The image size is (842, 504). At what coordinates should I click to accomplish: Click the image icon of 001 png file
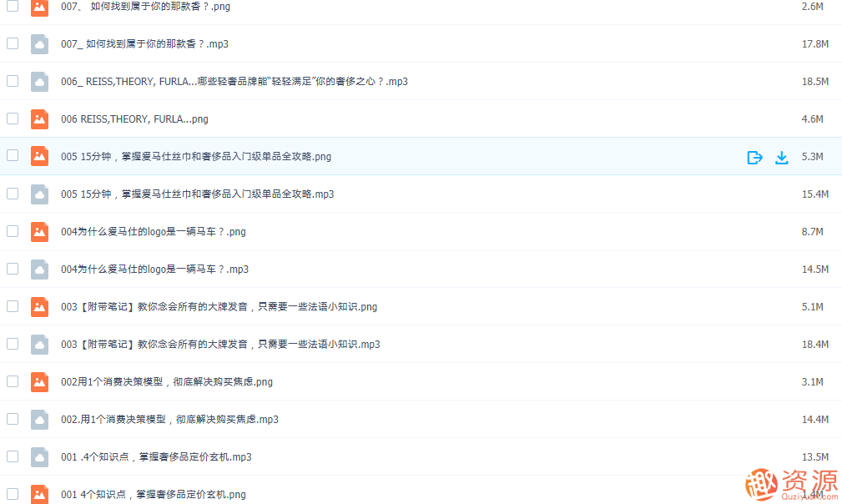click(39, 494)
